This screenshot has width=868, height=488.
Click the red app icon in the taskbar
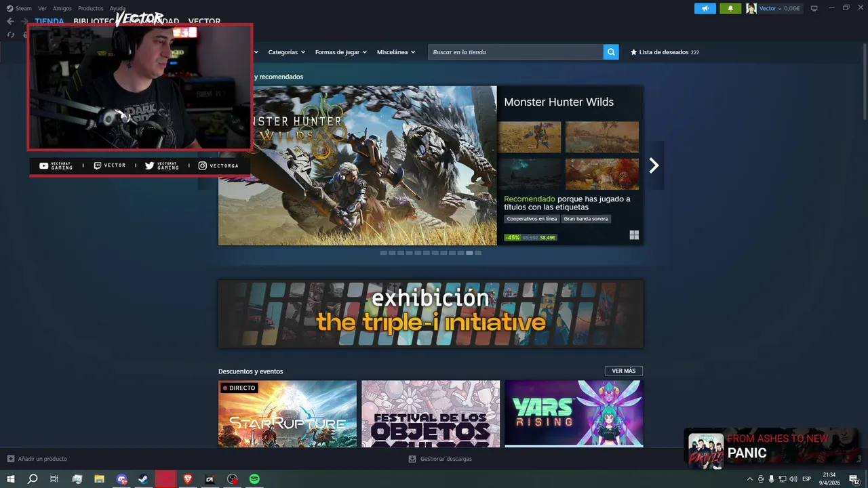(x=165, y=479)
